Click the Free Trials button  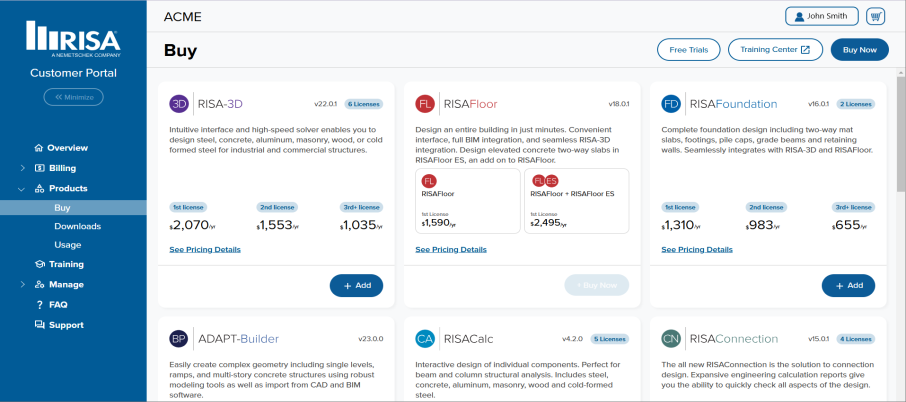(689, 50)
